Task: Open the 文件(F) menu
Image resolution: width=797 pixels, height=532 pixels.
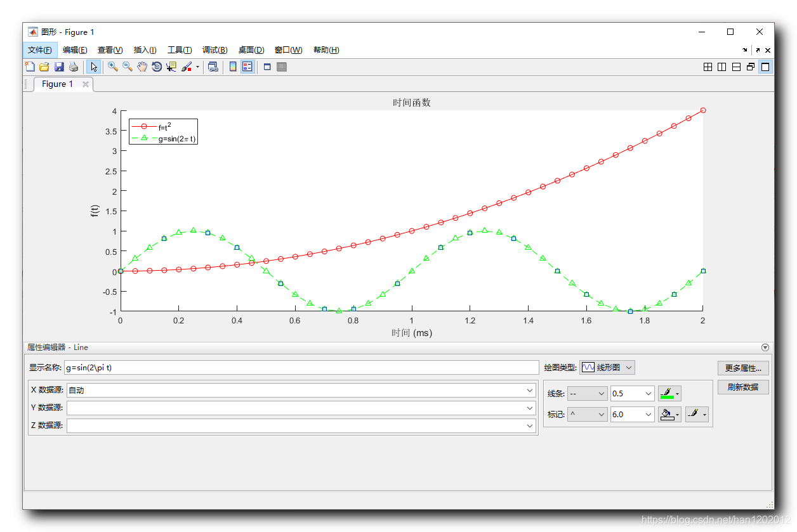Action: [x=40, y=50]
